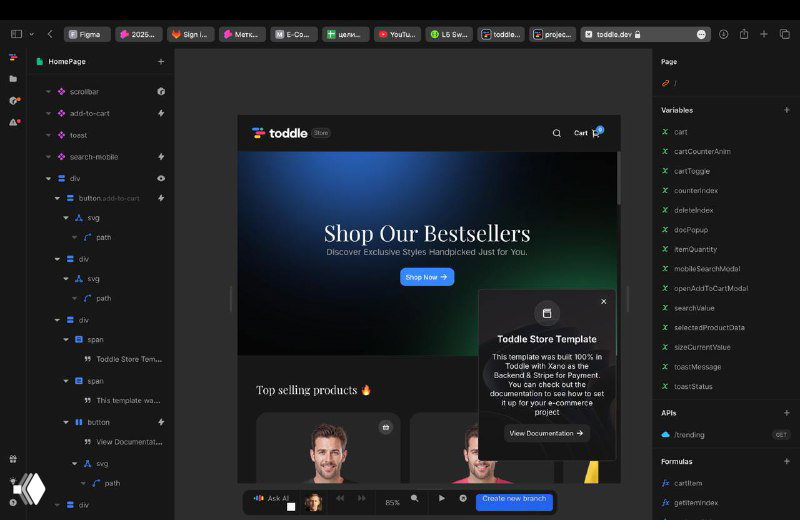This screenshot has width=800, height=520.
Task: Click the Cart label in store header
Action: pyautogui.click(x=581, y=133)
